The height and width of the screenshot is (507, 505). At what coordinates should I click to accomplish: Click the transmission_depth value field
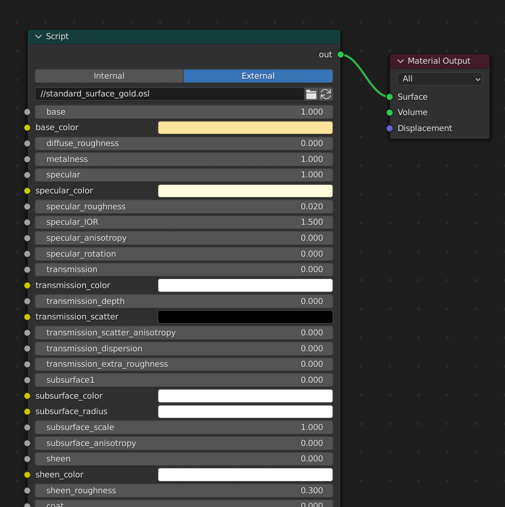(184, 301)
